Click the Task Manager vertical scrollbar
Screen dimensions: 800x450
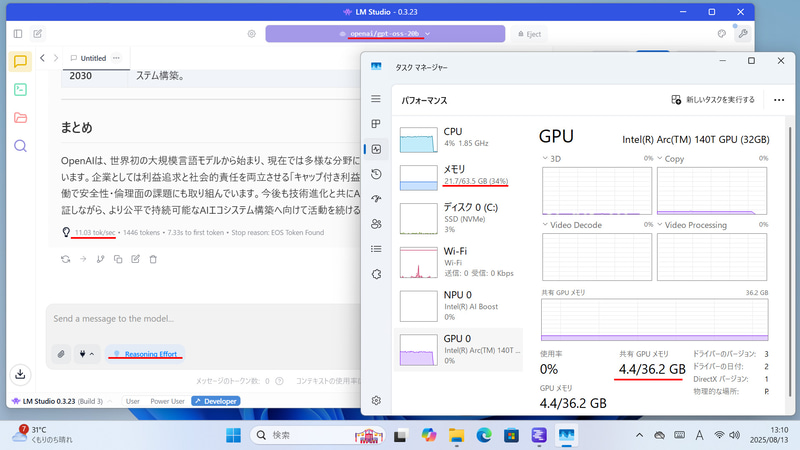pyautogui.click(x=790, y=260)
